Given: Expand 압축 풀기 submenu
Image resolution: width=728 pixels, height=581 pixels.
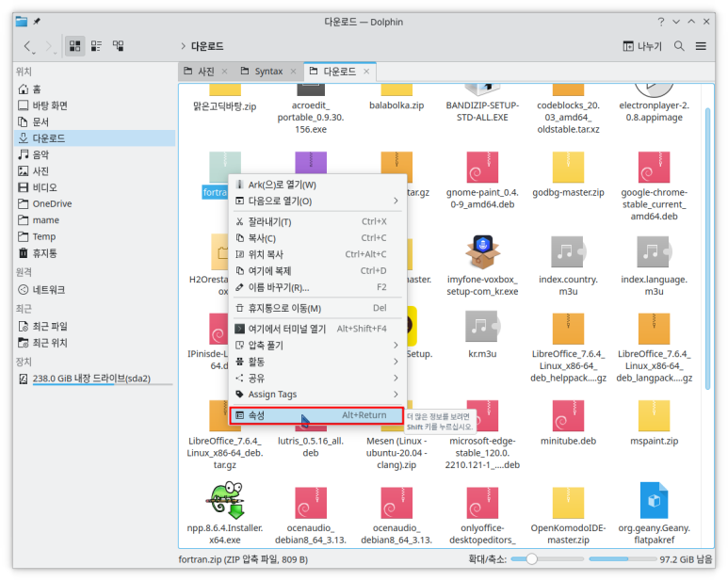Looking at the screenshot, I should 317,346.
